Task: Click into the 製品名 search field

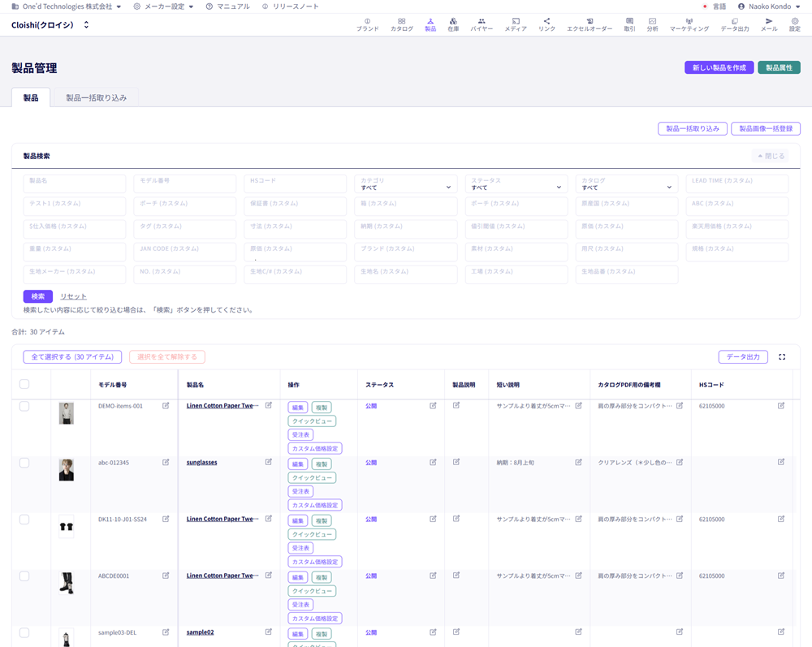Action: 75,183
